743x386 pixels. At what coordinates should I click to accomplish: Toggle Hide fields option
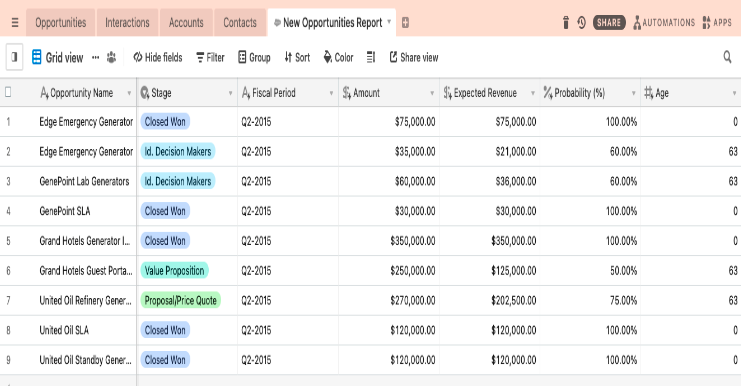(x=158, y=57)
